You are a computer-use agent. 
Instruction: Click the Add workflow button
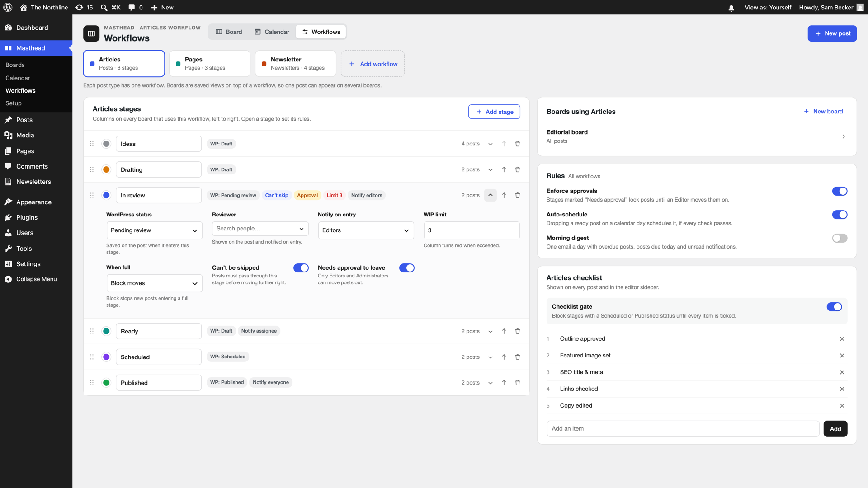pos(373,64)
